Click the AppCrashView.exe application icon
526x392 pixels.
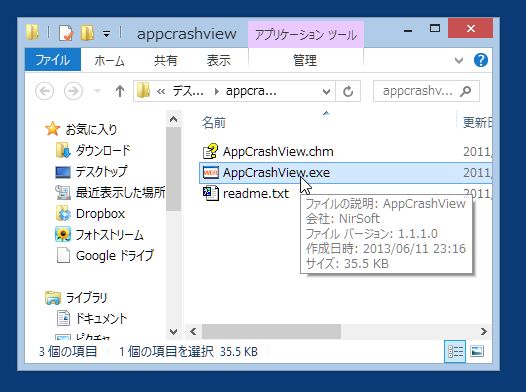211,172
